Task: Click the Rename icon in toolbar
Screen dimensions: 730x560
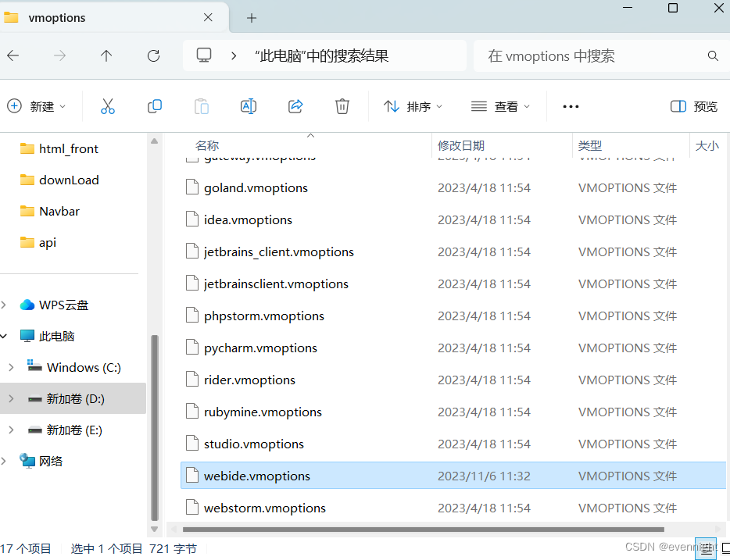Action: 249,106
